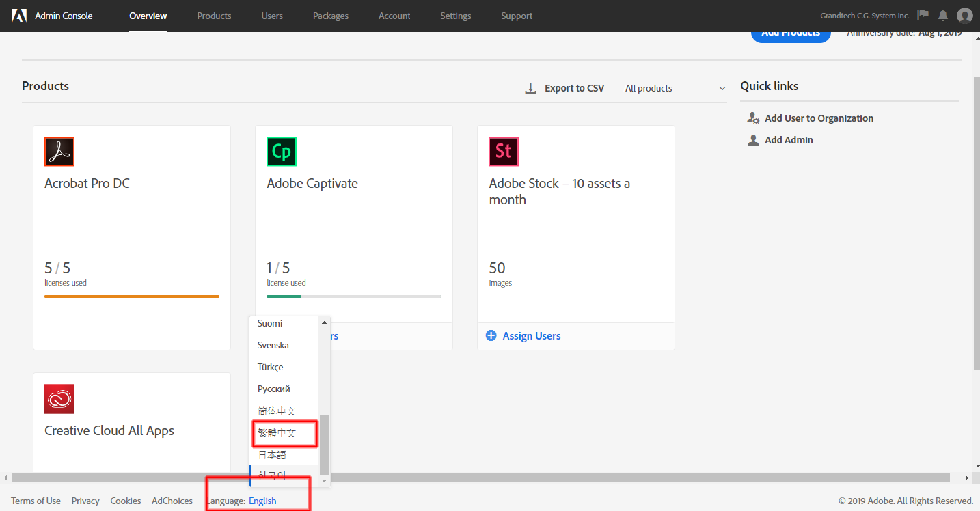Open the Products tab
980x511 pixels.
pos(214,16)
